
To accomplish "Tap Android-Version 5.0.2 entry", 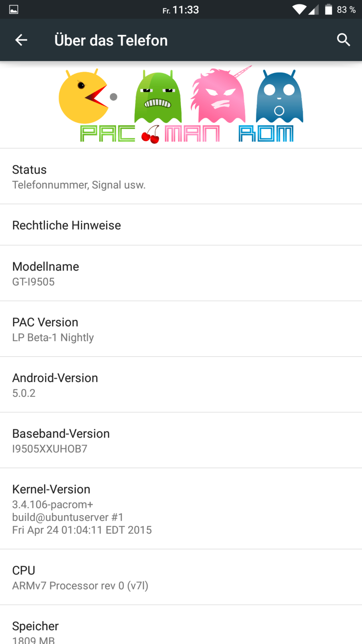I will pos(181,384).
